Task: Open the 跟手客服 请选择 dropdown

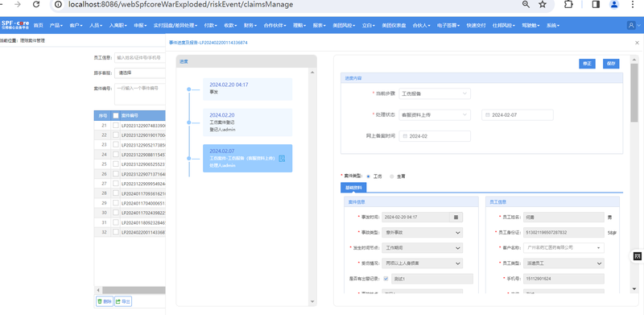Action: [139, 73]
